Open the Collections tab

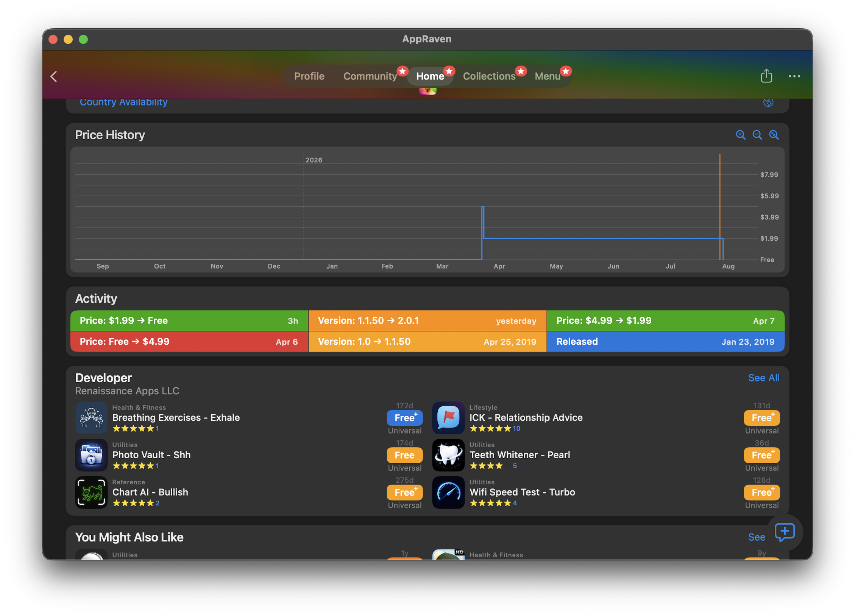click(x=489, y=76)
